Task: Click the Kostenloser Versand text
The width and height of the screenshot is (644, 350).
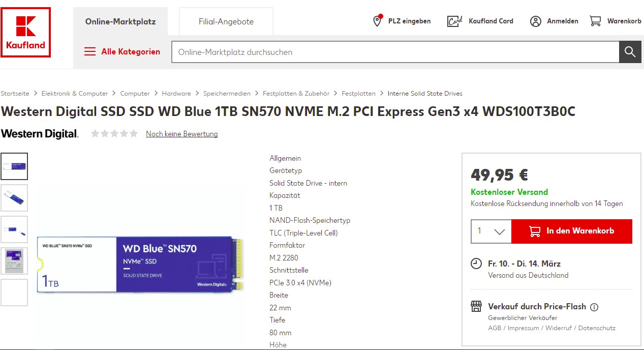Action: (x=509, y=192)
